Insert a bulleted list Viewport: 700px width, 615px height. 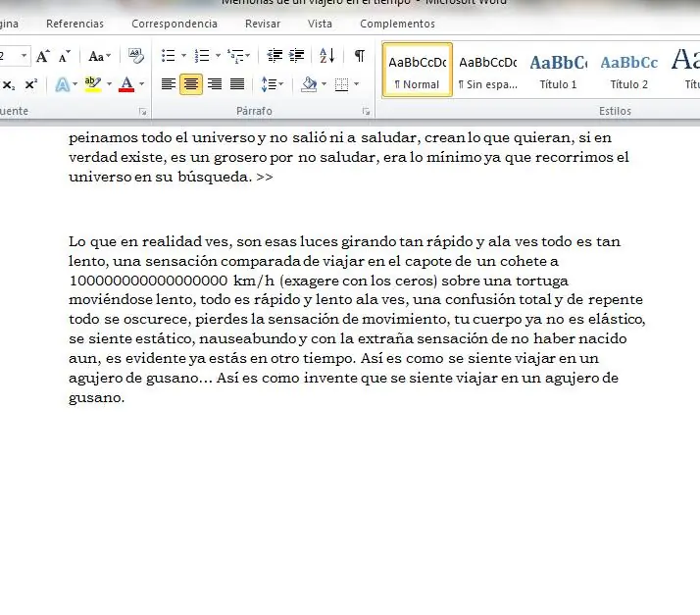click(x=169, y=56)
